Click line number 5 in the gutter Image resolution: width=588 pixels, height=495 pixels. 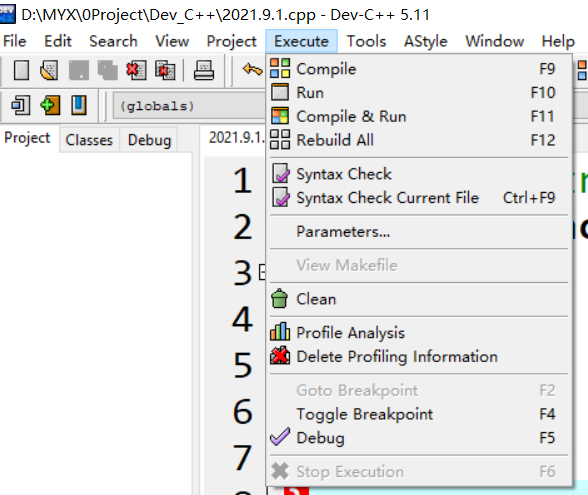(242, 365)
